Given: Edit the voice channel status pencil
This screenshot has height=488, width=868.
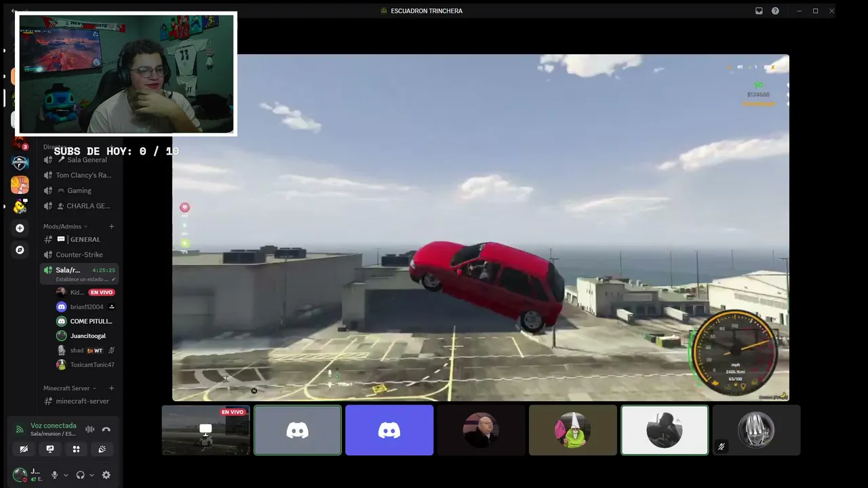Looking at the screenshot, I should pos(112,279).
